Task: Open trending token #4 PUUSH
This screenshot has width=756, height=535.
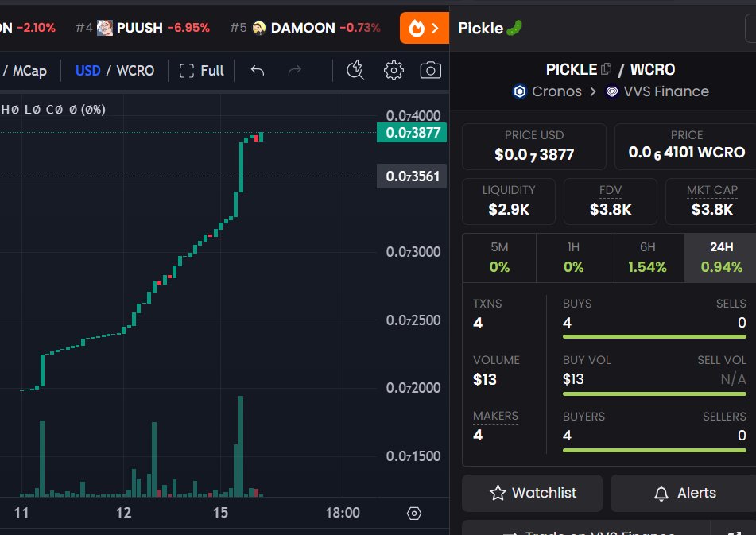Action: (142, 28)
